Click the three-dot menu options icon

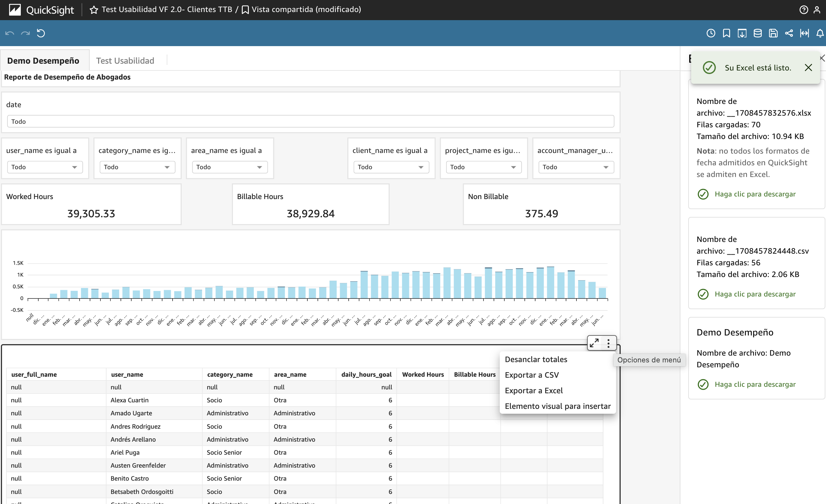tap(608, 343)
